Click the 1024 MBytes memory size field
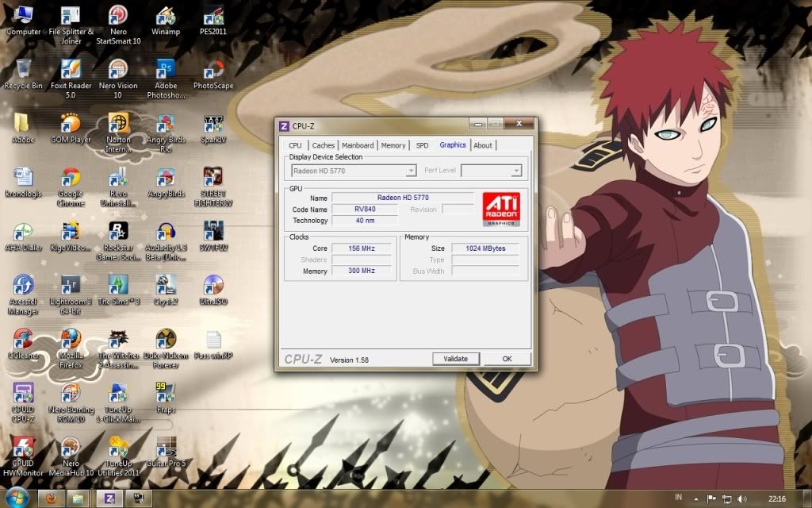 [x=485, y=248]
